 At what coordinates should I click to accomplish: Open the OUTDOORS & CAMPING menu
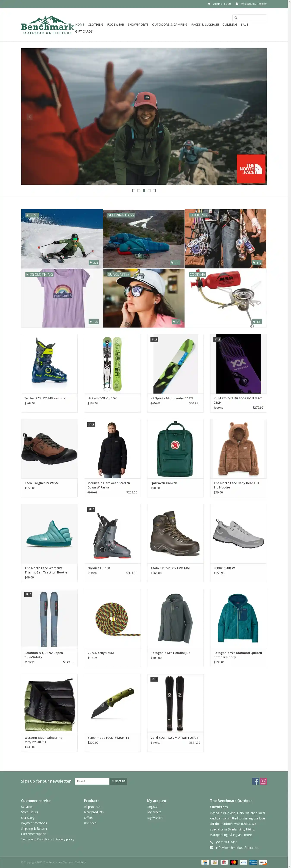[170, 25]
